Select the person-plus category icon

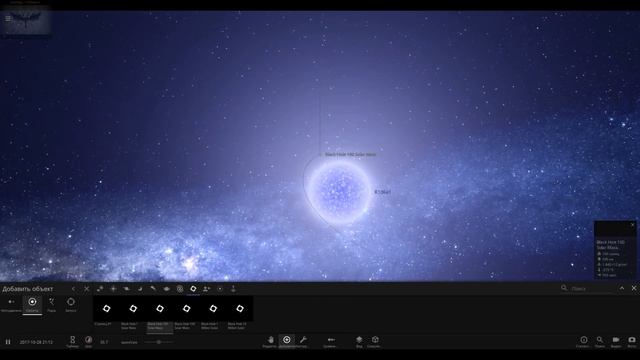[207, 289]
